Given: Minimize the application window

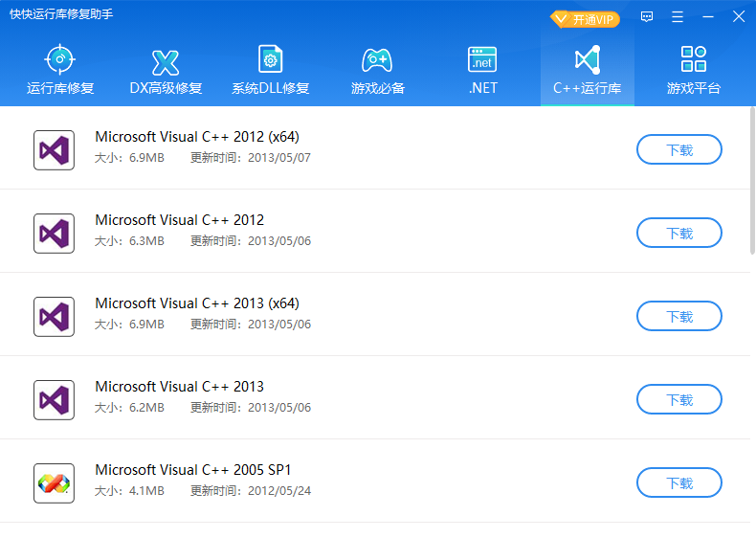Looking at the screenshot, I should (x=708, y=17).
